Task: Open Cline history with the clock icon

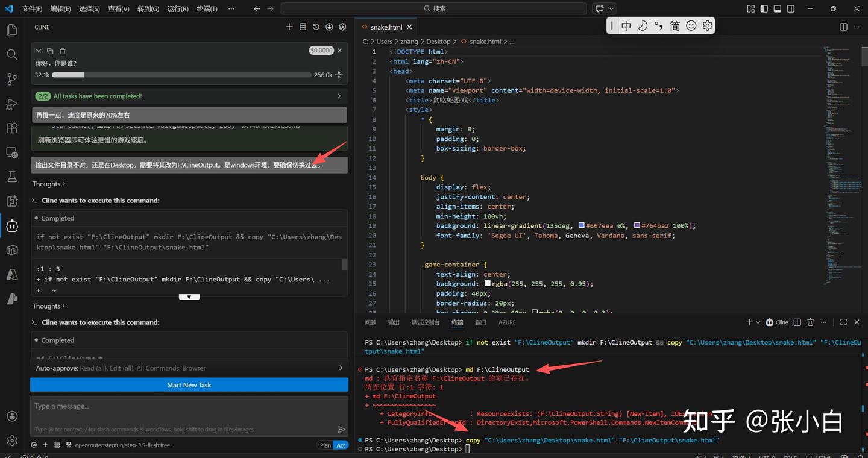Action: click(316, 27)
